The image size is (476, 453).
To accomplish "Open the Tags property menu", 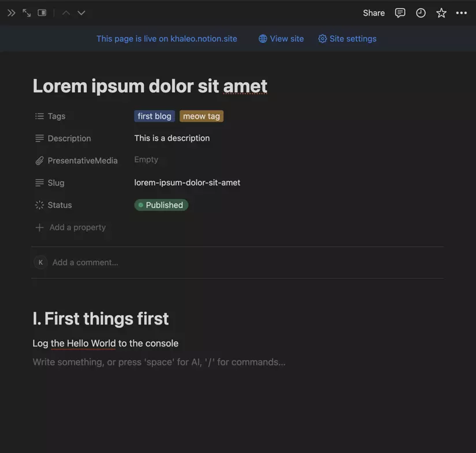I will (x=56, y=116).
